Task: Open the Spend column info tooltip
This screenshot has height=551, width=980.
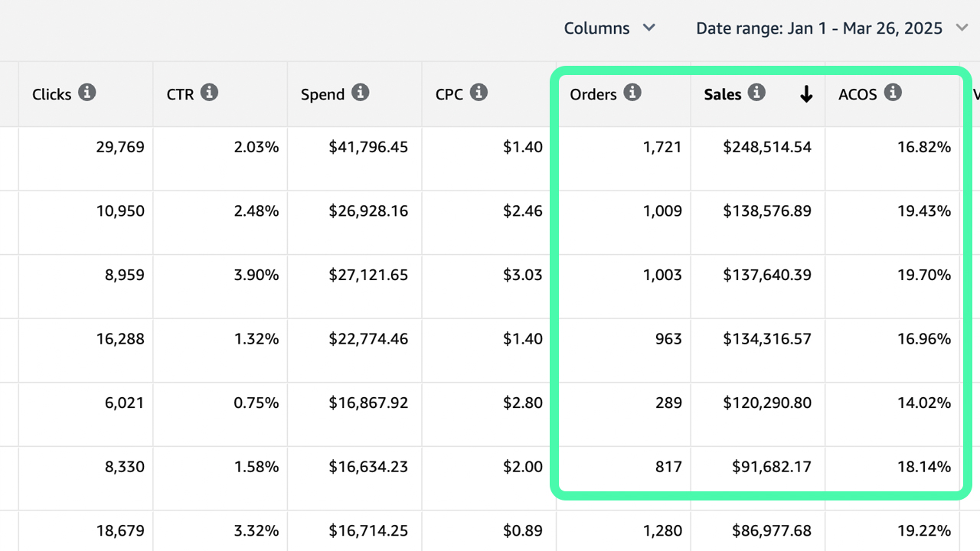Action: pyautogui.click(x=361, y=93)
